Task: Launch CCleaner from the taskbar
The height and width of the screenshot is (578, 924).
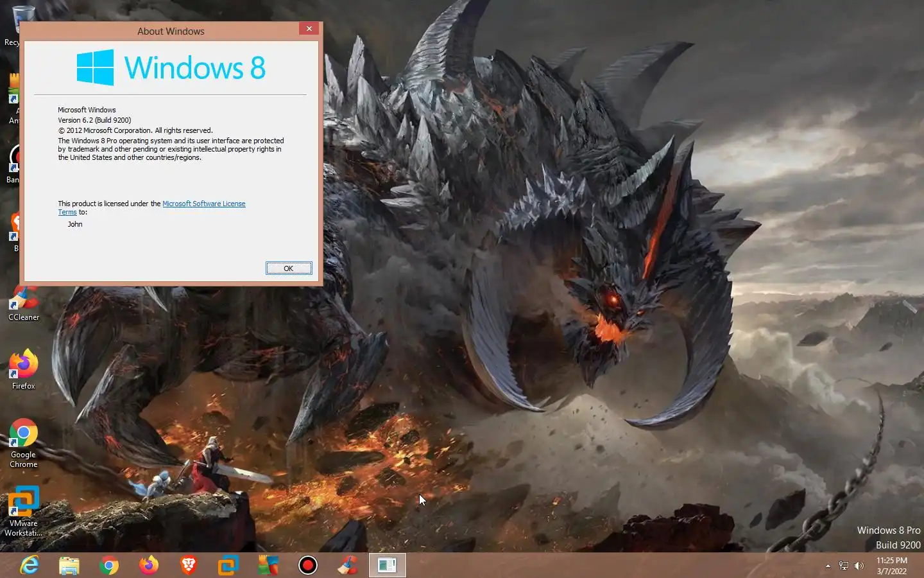Action: coord(348,565)
